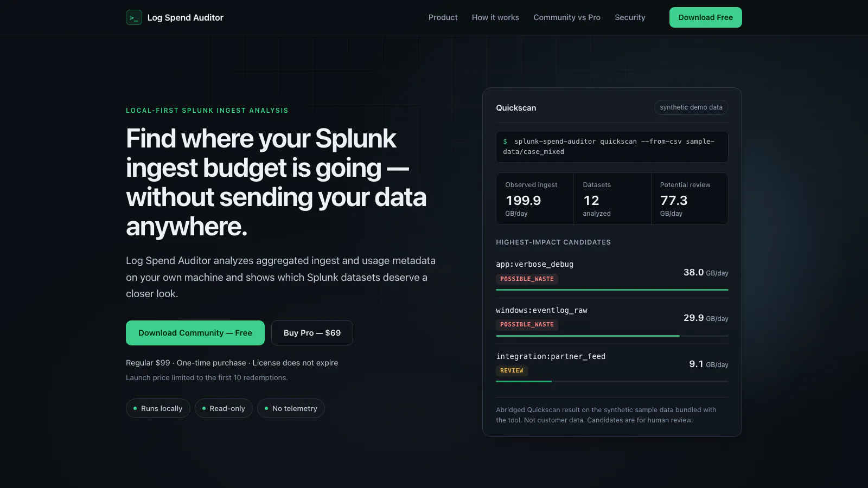Viewport: 868px width, 488px height.
Task: Click POSSIBLE_WASTE tag under app:verbose_debug
Action: pyautogui.click(x=527, y=279)
